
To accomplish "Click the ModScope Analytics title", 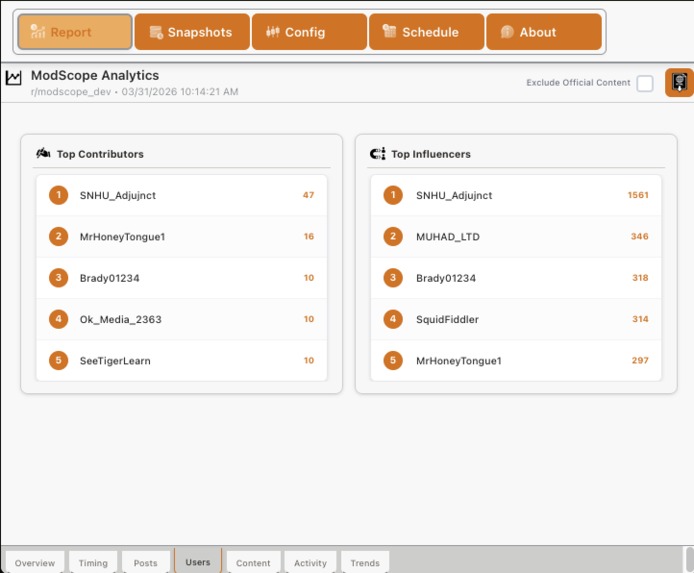I will tap(95, 75).
